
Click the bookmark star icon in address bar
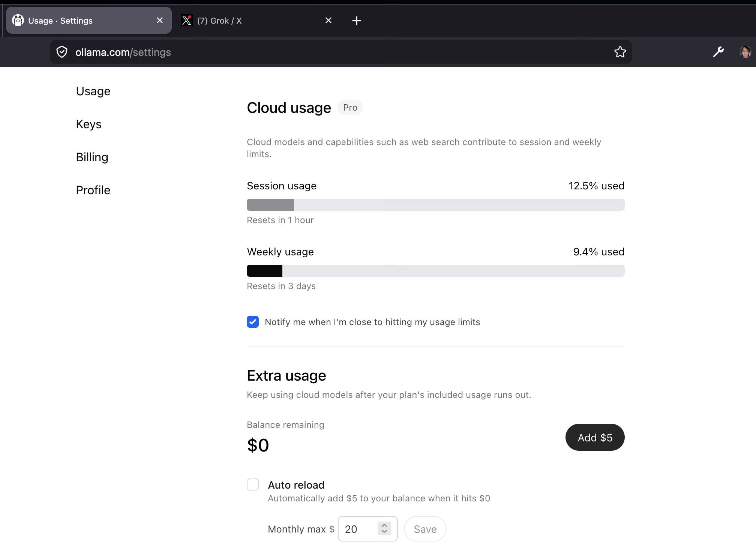click(x=620, y=52)
